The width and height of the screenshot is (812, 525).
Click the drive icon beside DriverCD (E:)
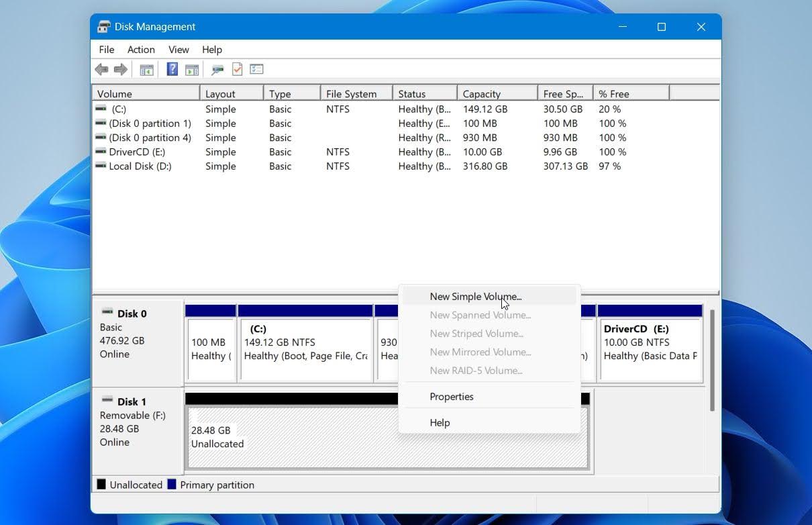101,152
